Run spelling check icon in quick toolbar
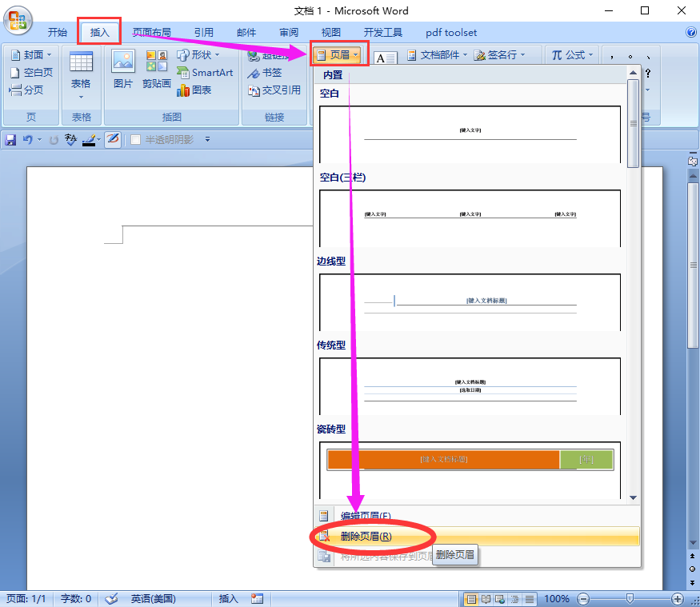The height and width of the screenshot is (607, 700). [x=70, y=140]
